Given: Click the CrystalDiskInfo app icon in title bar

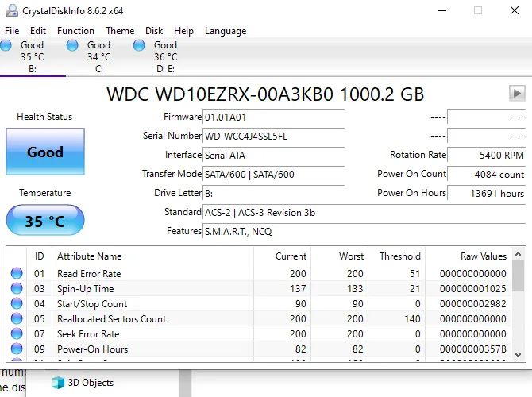Looking at the screenshot, I should click(12, 10).
